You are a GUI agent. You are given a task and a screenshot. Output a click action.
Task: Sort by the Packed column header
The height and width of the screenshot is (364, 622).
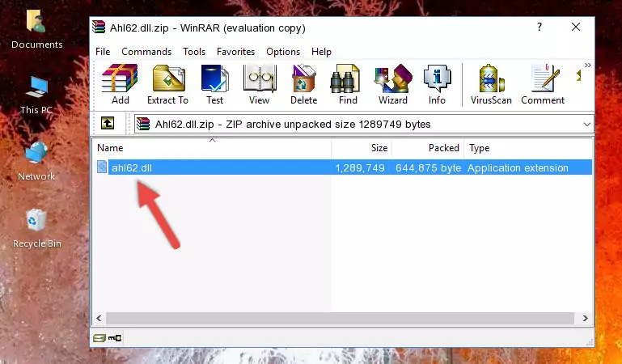coord(428,148)
